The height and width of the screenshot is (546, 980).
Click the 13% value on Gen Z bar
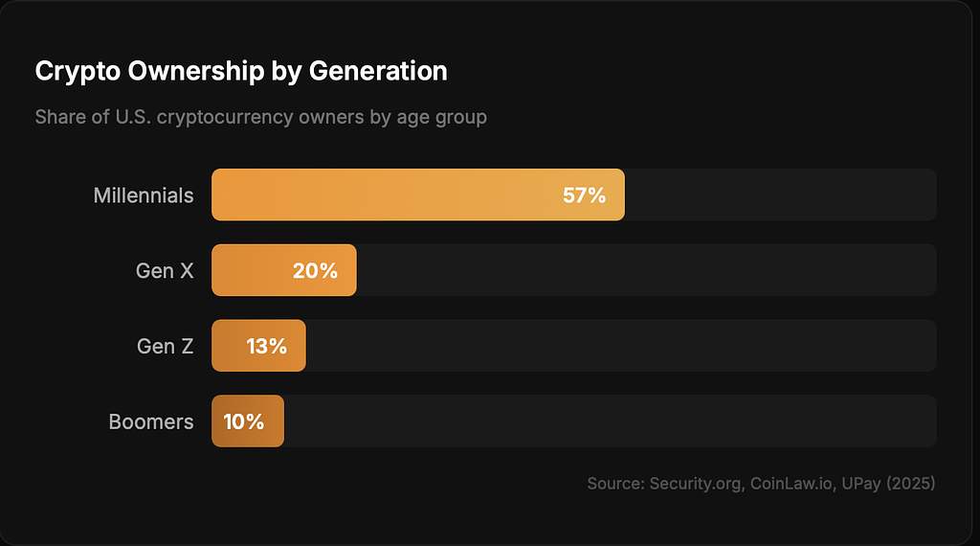coord(266,346)
